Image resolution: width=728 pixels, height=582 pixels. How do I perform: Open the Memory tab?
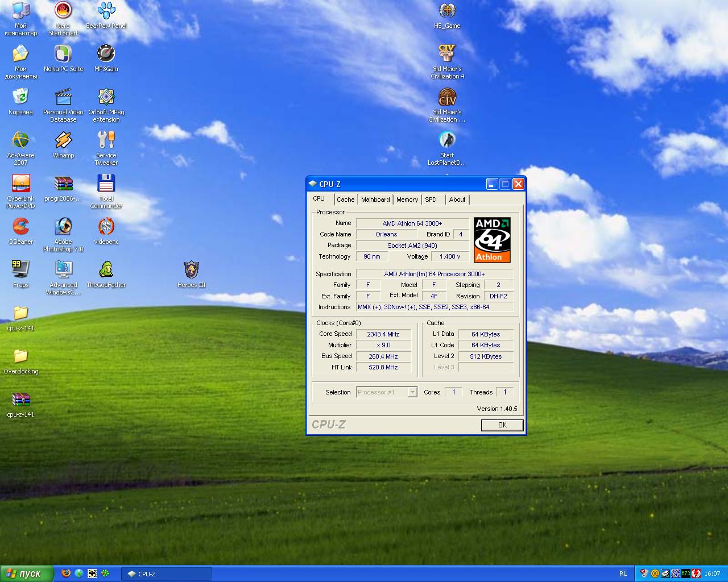pos(407,199)
